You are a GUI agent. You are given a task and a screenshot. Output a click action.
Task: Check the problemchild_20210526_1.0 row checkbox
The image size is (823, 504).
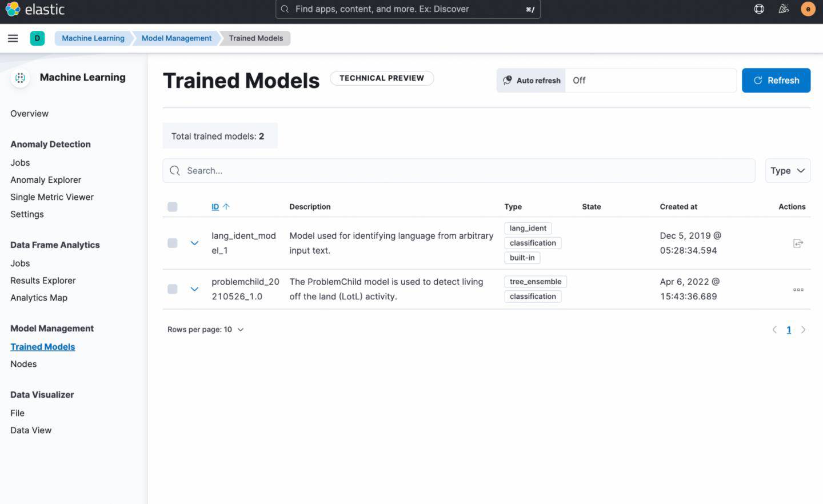(x=172, y=289)
